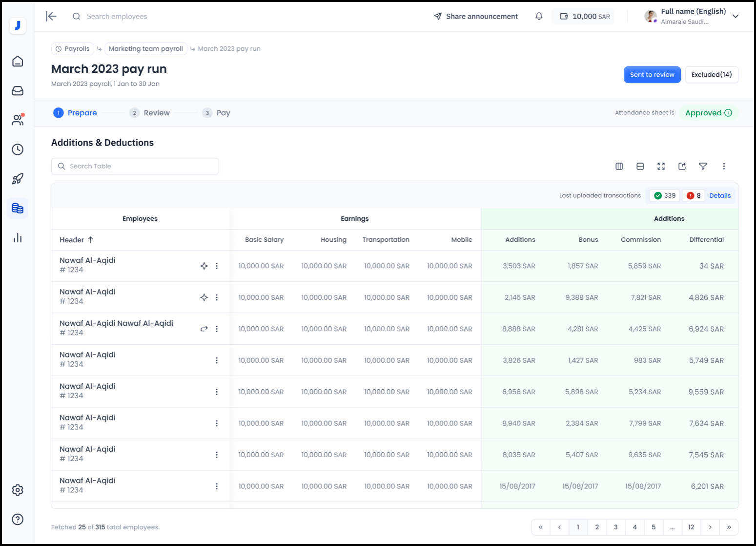Toggle the row density icon
Image resolution: width=756 pixels, height=546 pixels.
point(640,167)
